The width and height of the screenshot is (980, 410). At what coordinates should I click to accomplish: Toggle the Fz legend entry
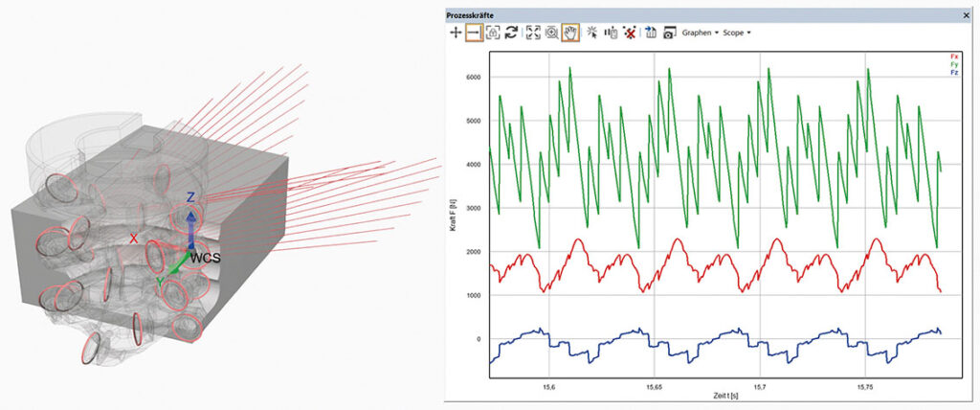[x=954, y=73]
